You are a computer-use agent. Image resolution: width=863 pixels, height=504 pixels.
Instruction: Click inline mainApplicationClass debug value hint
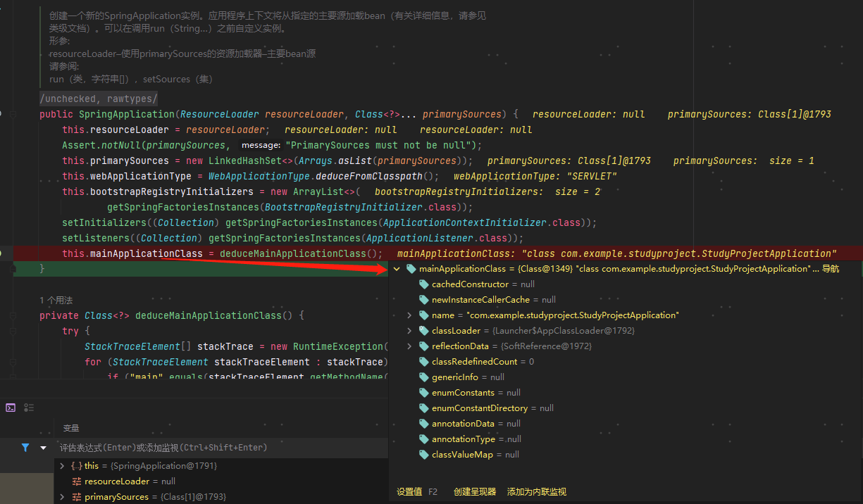[616, 253]
